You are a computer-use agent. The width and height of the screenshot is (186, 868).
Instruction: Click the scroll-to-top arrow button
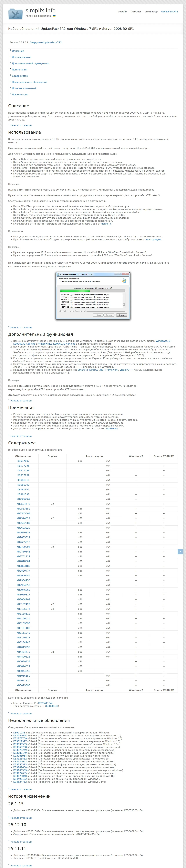click(180, 552)
